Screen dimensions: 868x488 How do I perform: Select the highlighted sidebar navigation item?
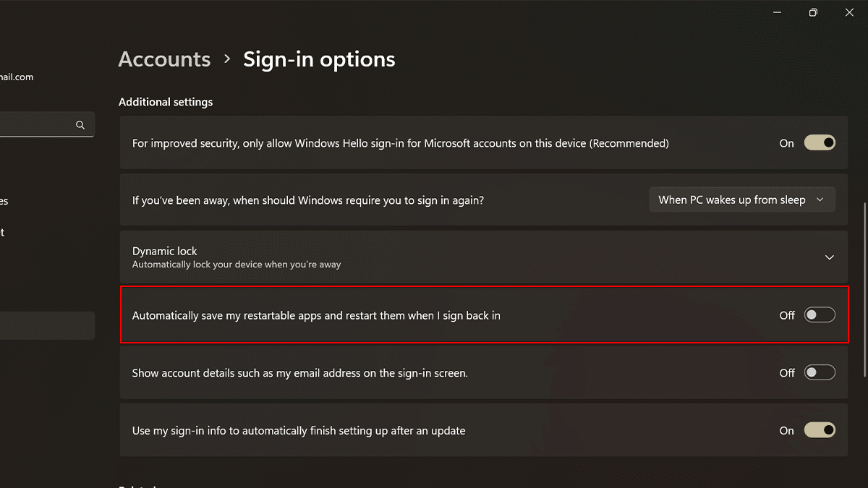[43, 325]
